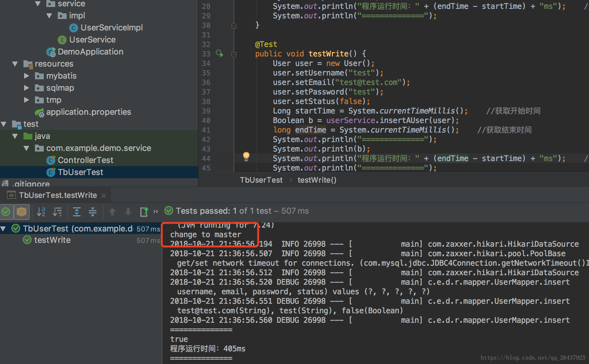Click resources folder icon
Image resolution: width=589 pixels, height=364 pixels.
(x=28, y=64)
